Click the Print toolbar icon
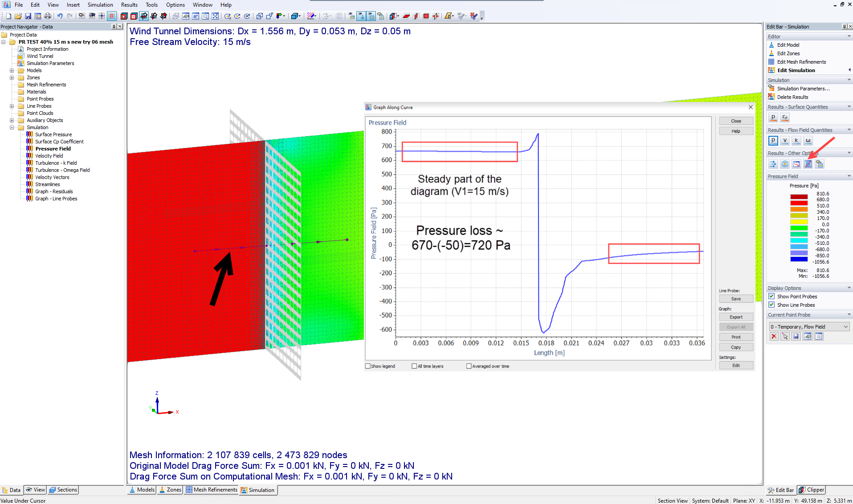853x504 pixels. pos(48,16)
